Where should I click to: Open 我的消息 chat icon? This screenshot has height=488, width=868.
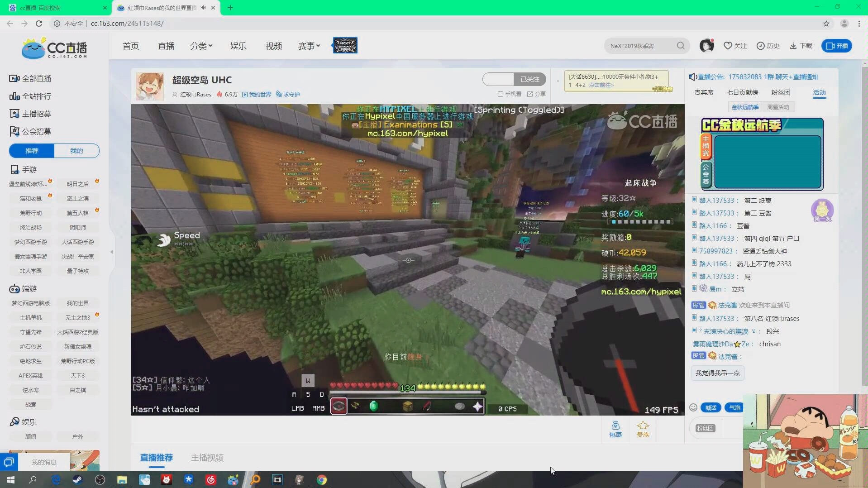pos(9,462)
